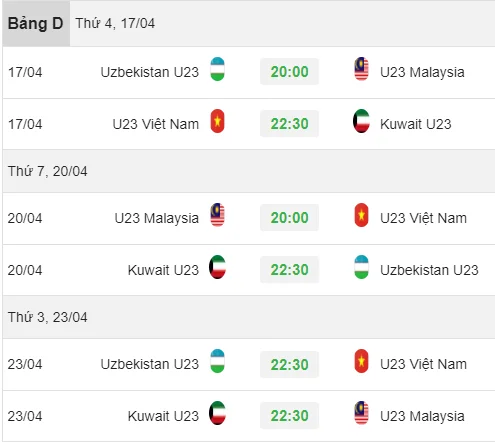This screenshot has width=495, height=442.
Task: Click 22:30 time of Việt Nam vs Kuwait
Action: (289, 124)
